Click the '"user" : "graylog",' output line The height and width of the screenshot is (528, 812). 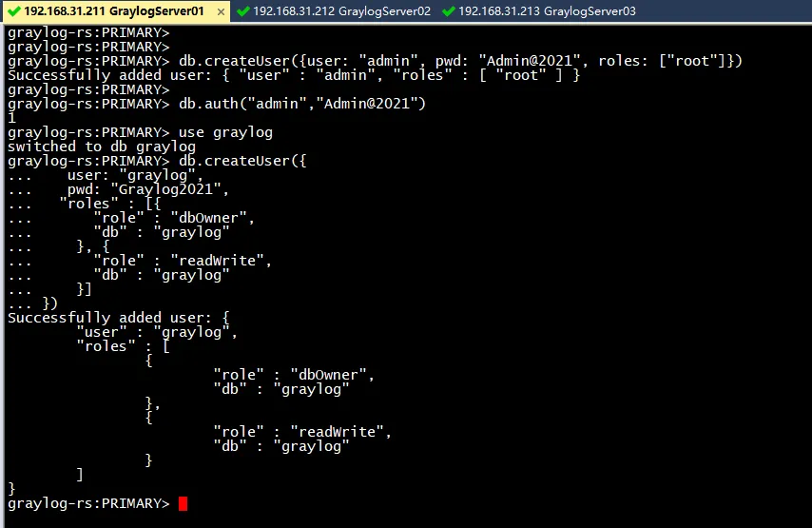point(157,332)
